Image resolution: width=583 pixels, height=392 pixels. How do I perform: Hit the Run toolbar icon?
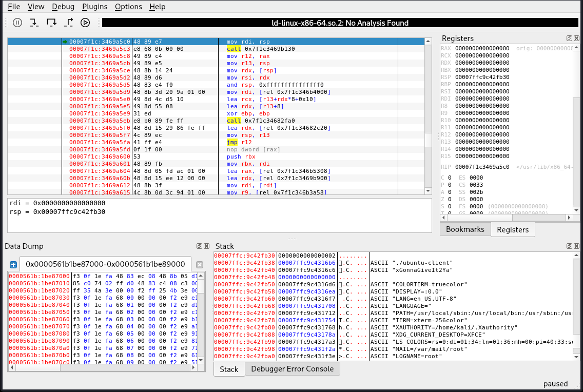(x=85, y=23)
